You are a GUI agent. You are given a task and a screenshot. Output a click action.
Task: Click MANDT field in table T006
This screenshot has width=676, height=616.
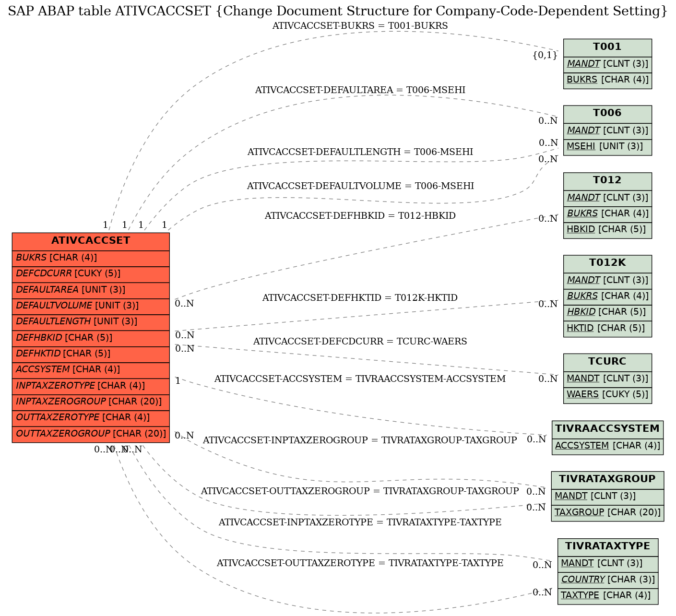[607, 130]
